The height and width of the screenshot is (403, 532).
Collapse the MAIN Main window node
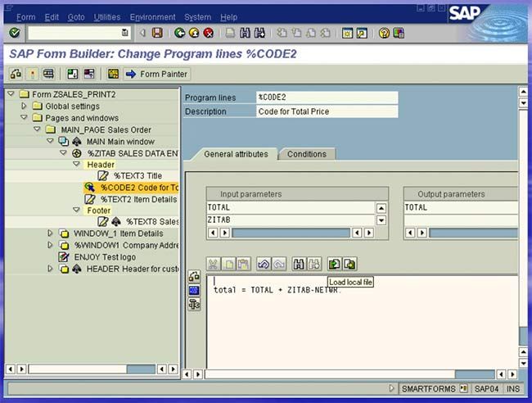coord(50,141)
